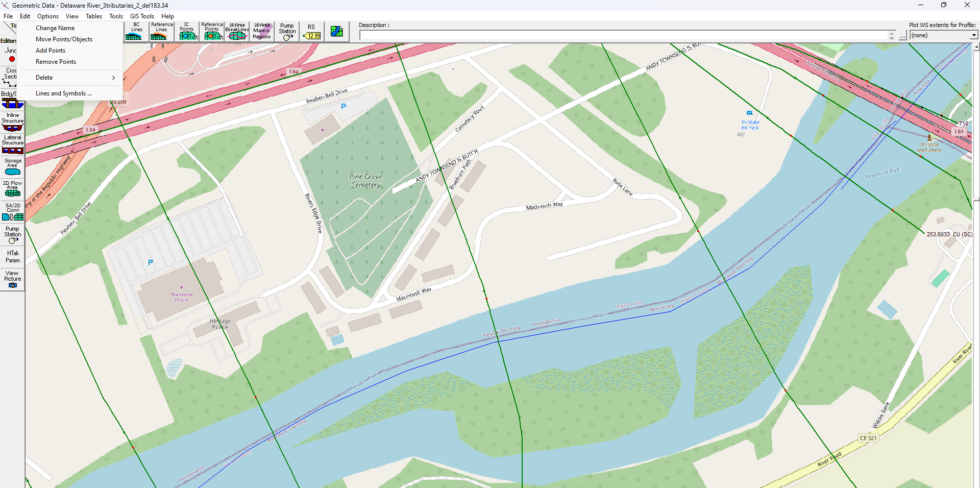The height and width of the screenshot is (488, 980).
Task: Expand the Delete submenu
Action: click(x=71, y=78)
